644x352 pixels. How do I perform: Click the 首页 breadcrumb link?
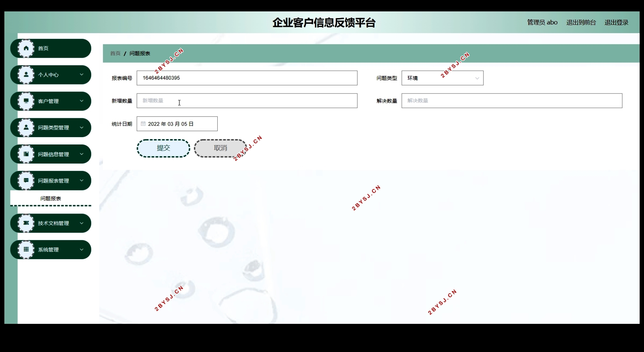click(115, 53)
